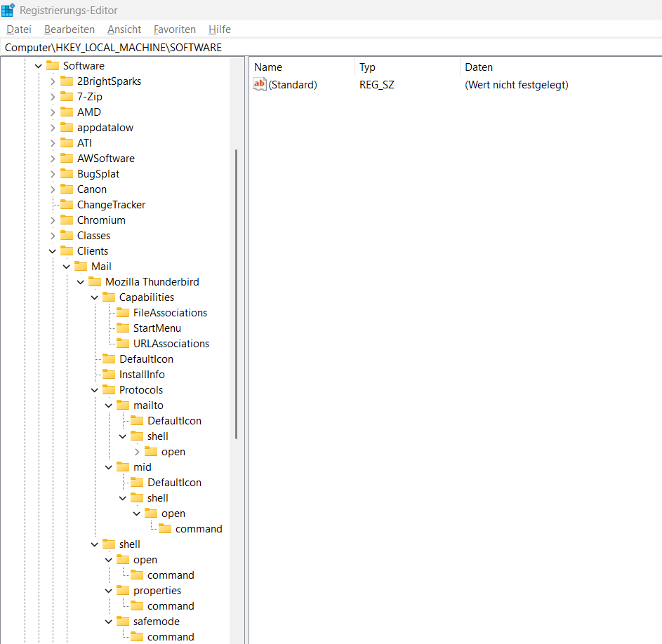Open the Bearbeiten menu
Screen dimensions: 662x644
tap(69, 29)
